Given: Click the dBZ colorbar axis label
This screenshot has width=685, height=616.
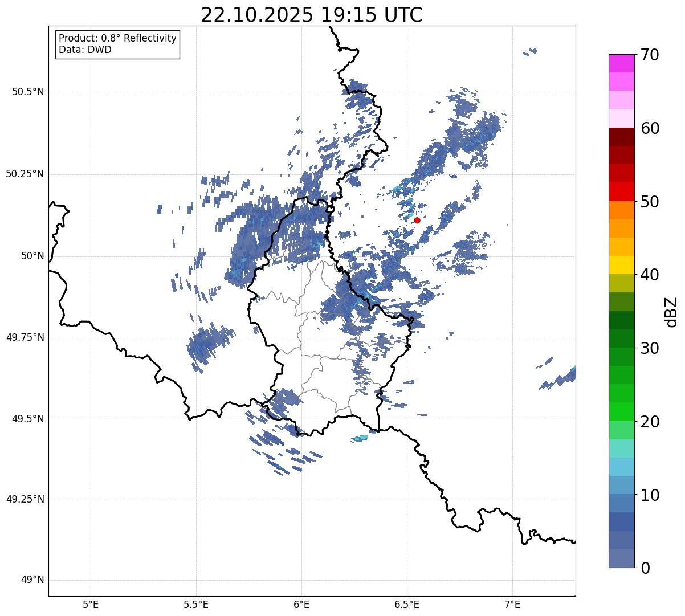Looking at the screenshot, I should [x=671, y=311].
